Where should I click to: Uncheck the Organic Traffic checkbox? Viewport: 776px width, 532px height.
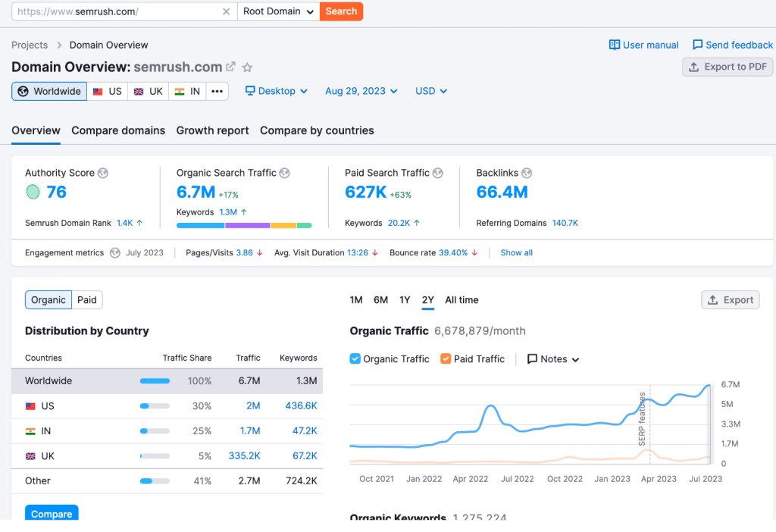(x=355, y=358)
